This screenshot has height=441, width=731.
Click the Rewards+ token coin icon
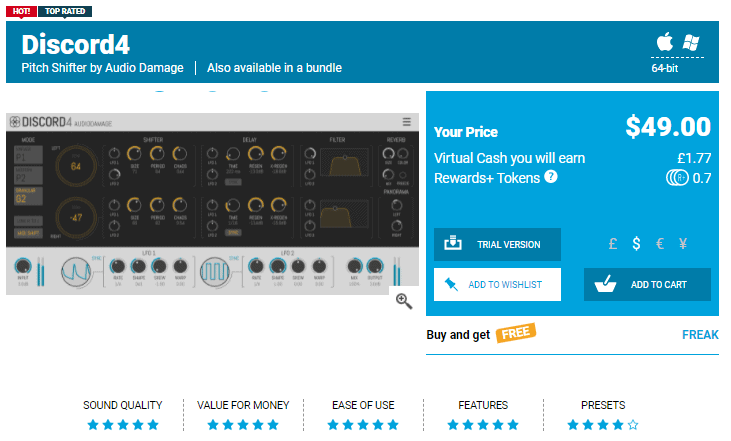click(x=677, y=178)
